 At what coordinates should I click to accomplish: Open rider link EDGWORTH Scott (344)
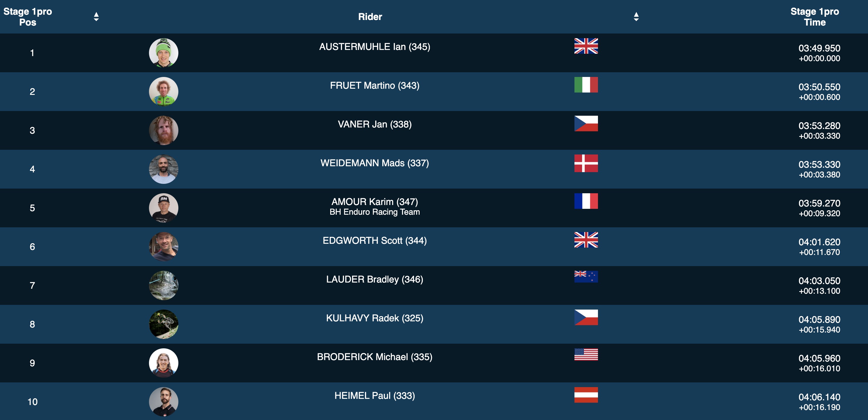click(374, 241)
